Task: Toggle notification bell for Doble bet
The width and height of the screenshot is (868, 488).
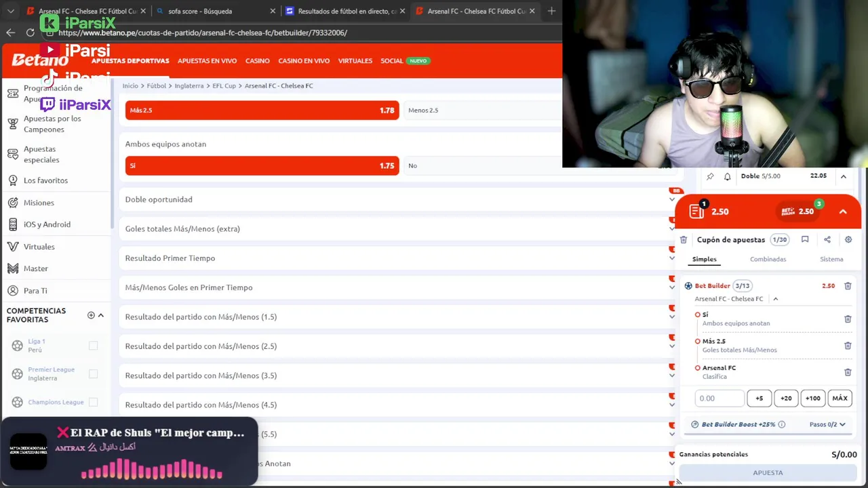Action: [x=727, y=176]
